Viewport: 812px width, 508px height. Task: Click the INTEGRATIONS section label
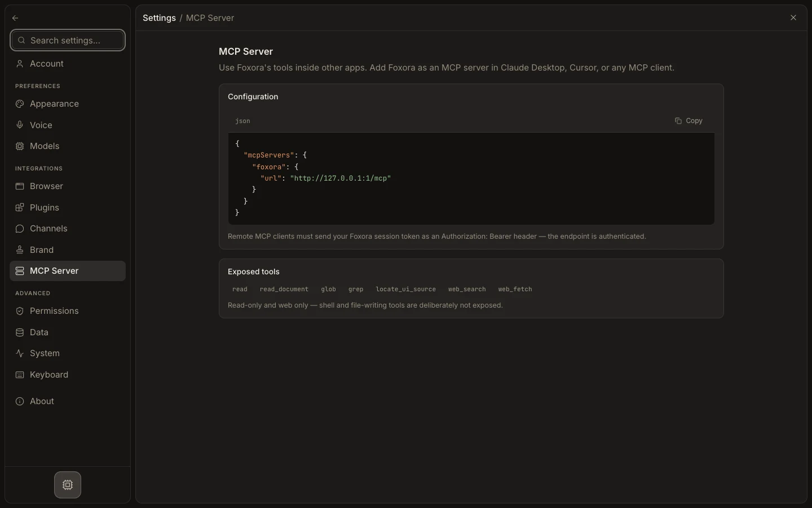pyautogui.click(x=39, y=169)
